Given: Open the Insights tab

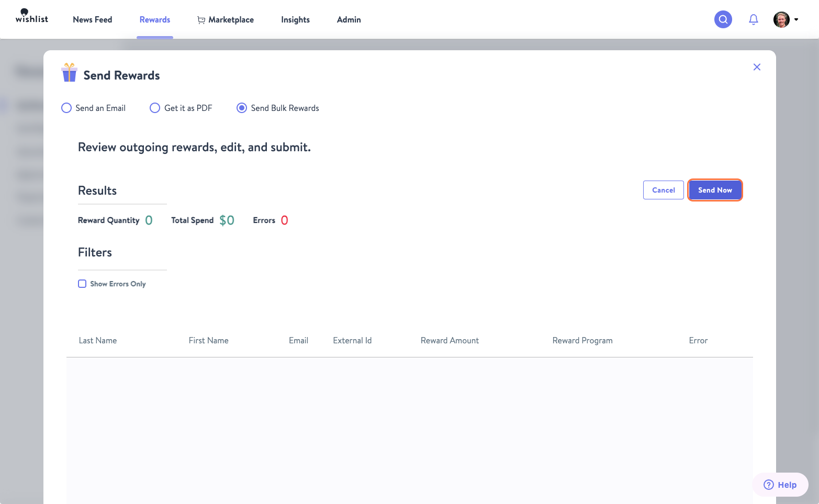Looking at the screenshot, I should click(295, 19).
